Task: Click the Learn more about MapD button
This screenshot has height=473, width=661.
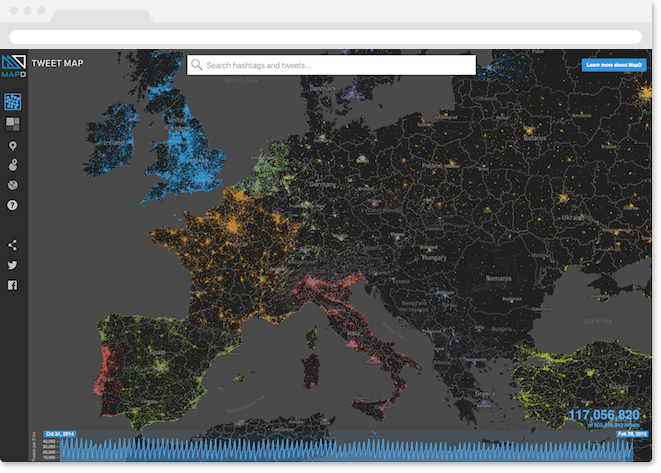Action: pos(614,65)
